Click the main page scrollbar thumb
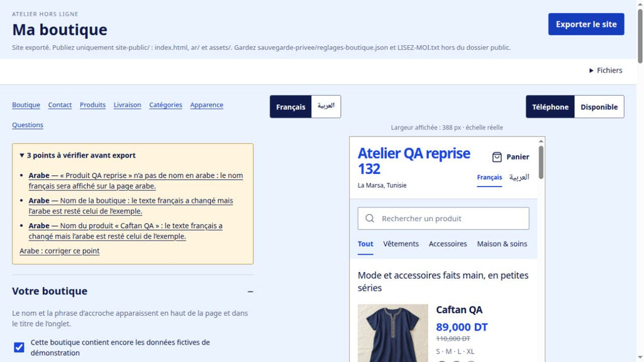The image size is (644, 362). click(x=640, y=36)
